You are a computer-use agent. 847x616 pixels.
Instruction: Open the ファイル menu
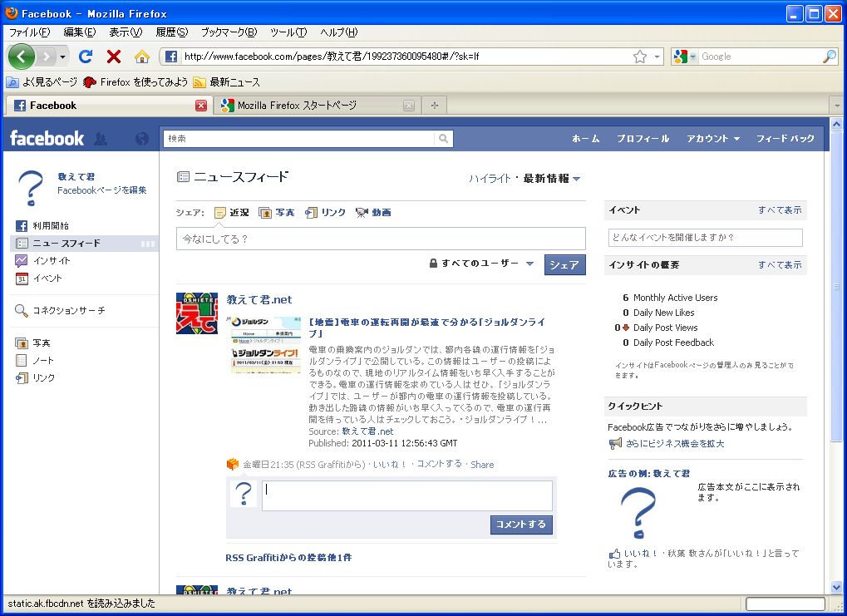click(x=30, y=32)
